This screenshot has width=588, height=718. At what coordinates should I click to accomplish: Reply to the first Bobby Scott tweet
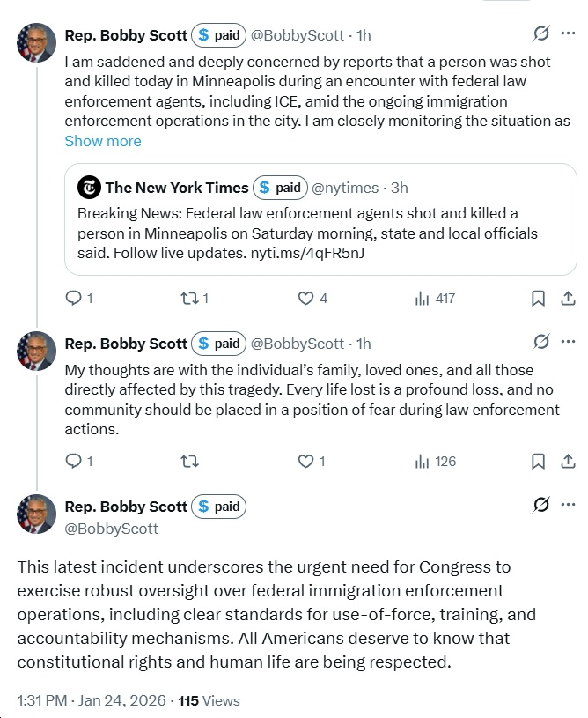(x=75, y=299)
